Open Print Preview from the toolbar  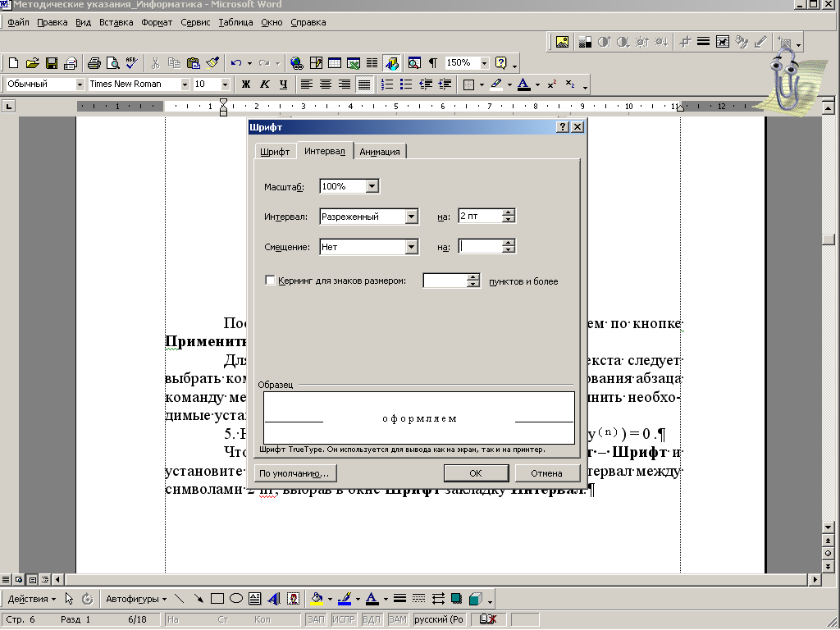[x=113, y=63]
